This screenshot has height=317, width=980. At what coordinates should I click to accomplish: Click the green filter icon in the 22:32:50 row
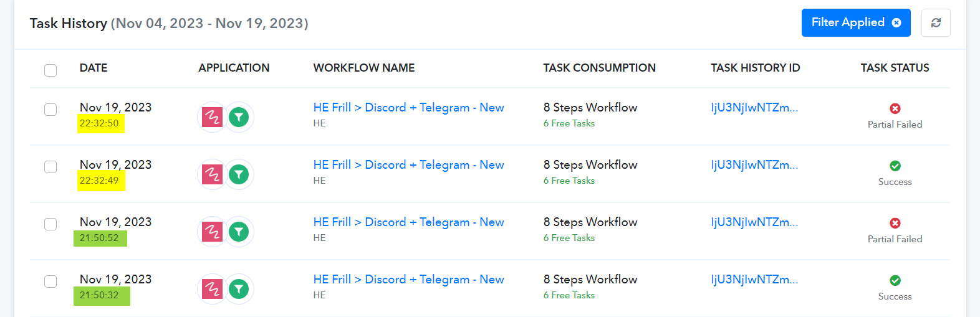(x=239, y=117)
